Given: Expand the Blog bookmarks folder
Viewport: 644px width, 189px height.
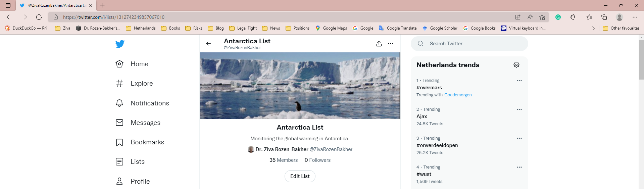Looking at the screenshot, I should (216, 28).
